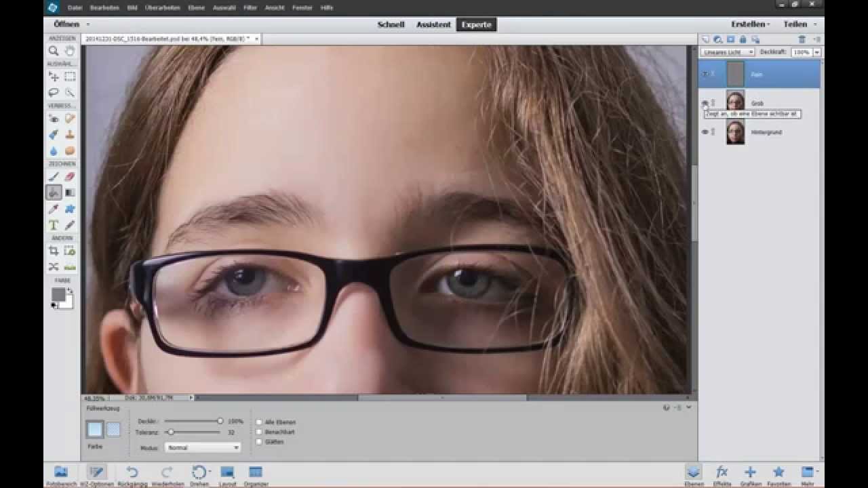This screenshot has width=868, height=488.
Task: Toggle visibility of the Grob layer
Action: point(705,103)
